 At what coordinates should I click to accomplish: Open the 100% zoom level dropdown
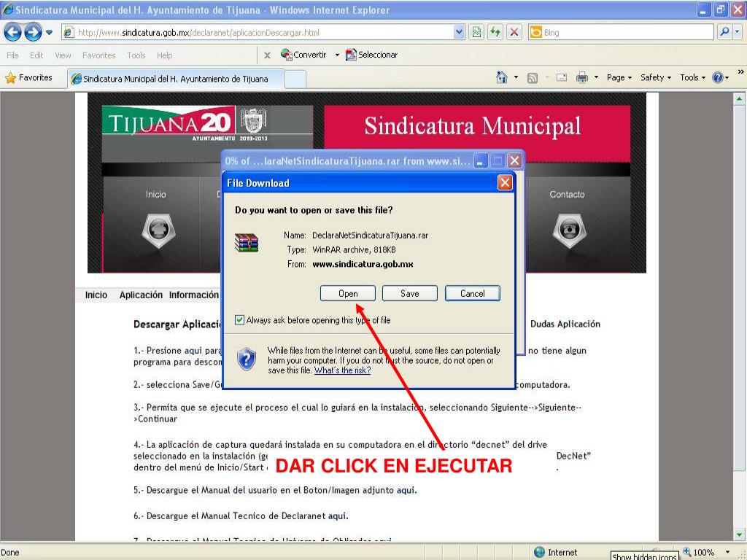coord(727,553)
